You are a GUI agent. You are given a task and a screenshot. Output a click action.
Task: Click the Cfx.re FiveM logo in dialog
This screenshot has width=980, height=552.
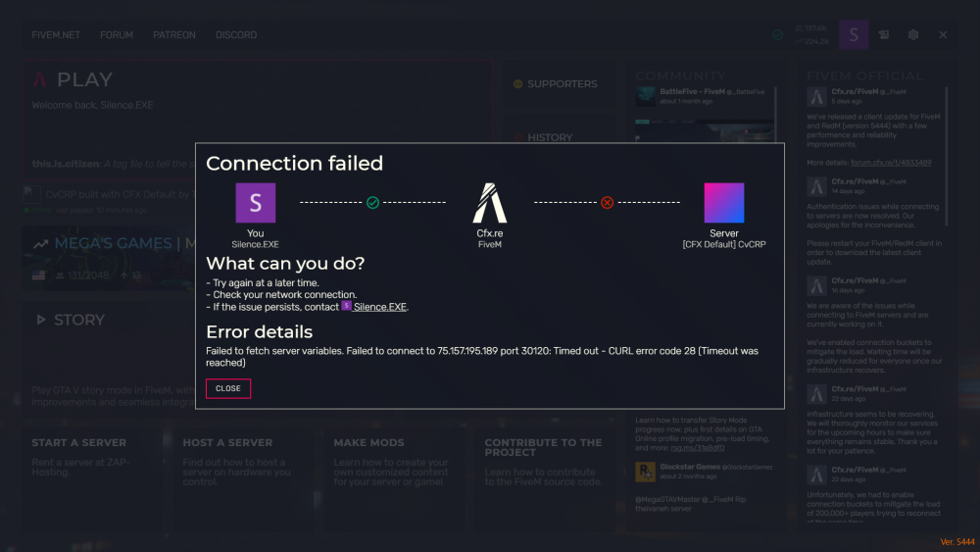click(x=489, y=203)
